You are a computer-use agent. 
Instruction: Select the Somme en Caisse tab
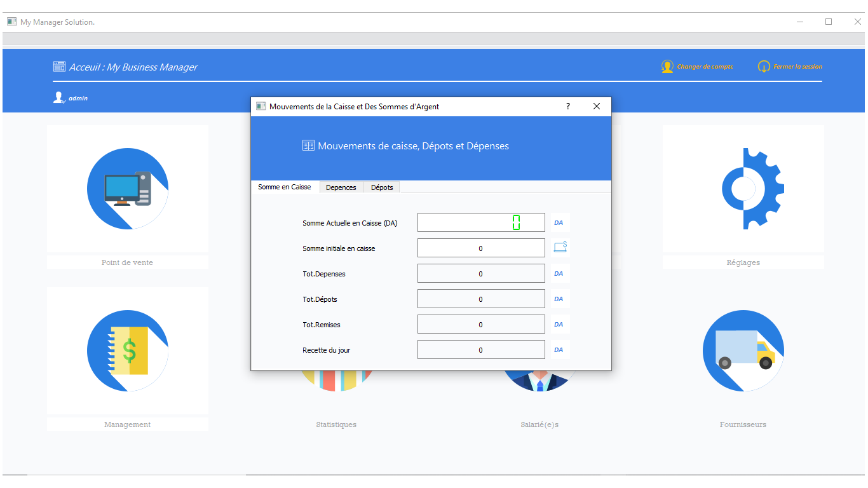[284, 187]
